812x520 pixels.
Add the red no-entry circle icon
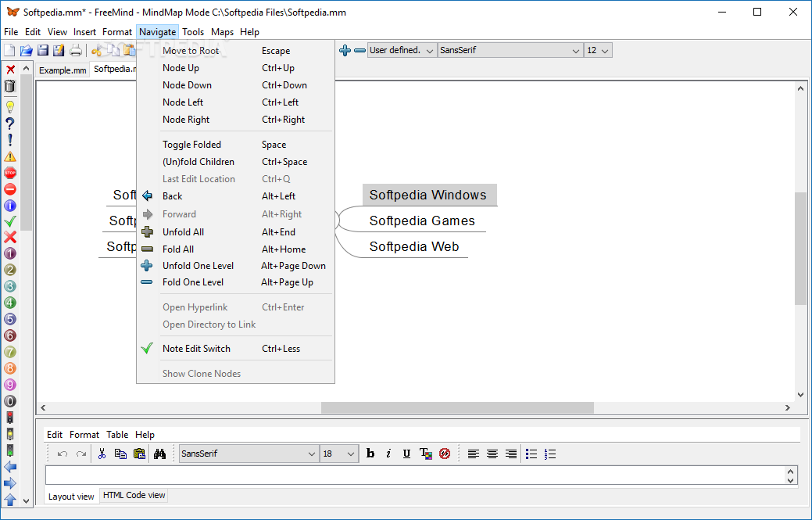click(10, 189)
